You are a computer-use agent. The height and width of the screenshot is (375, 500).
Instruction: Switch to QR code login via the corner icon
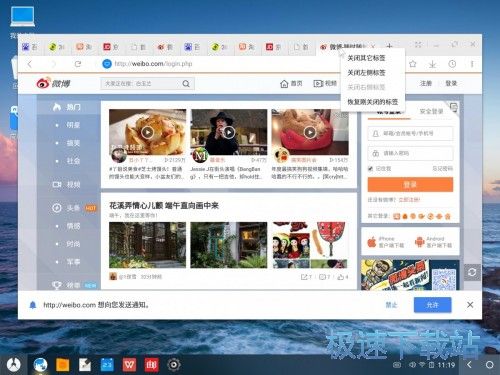[x=453, y=107]
